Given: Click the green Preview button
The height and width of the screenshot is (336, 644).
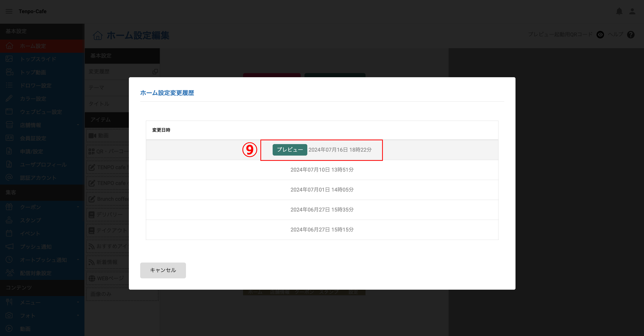Looking at the screenshot, I should [x=290, y=150].
